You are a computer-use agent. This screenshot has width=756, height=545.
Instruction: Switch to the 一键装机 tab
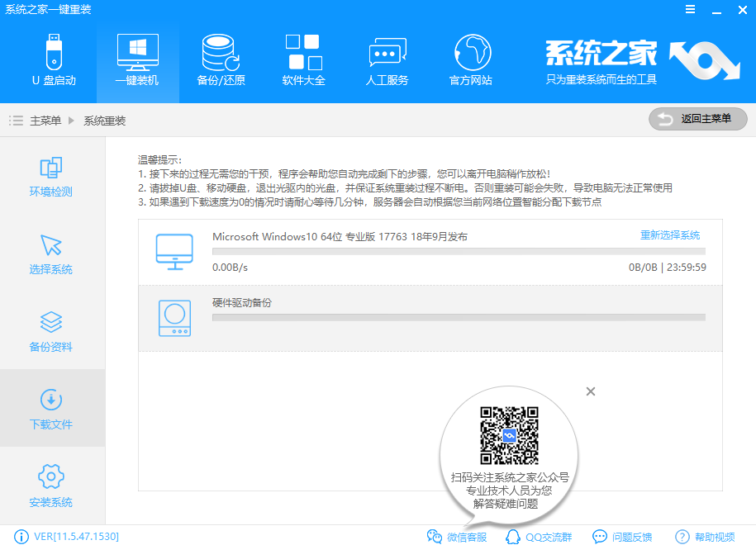point(137,59)
